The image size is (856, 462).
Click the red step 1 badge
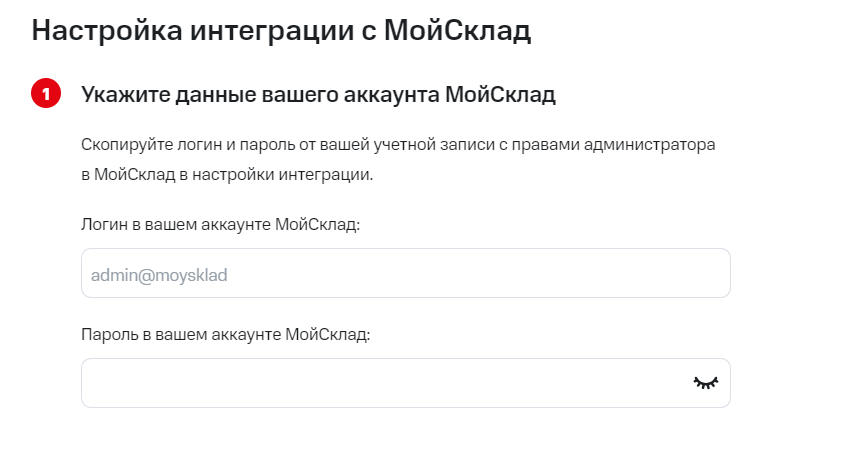tap(46, 95)
